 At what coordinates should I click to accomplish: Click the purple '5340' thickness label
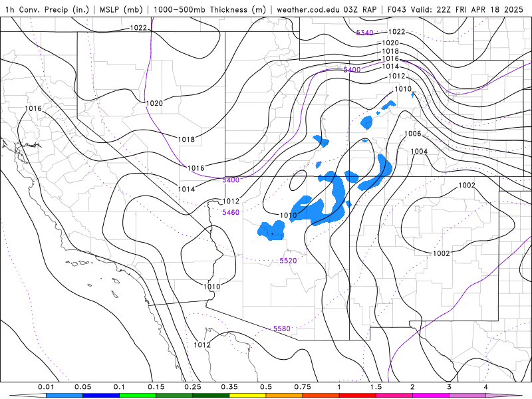pyautogui.click(x=364, y=33)
